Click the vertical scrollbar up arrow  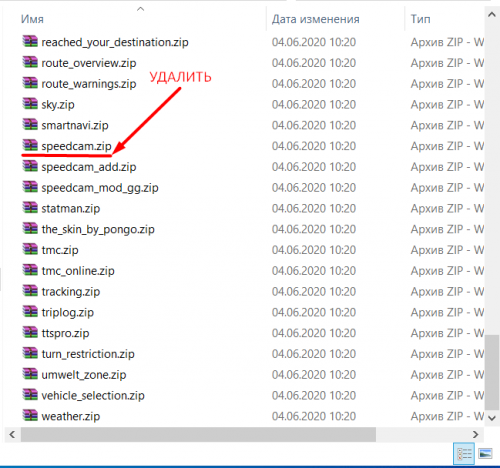pos(492,15)
